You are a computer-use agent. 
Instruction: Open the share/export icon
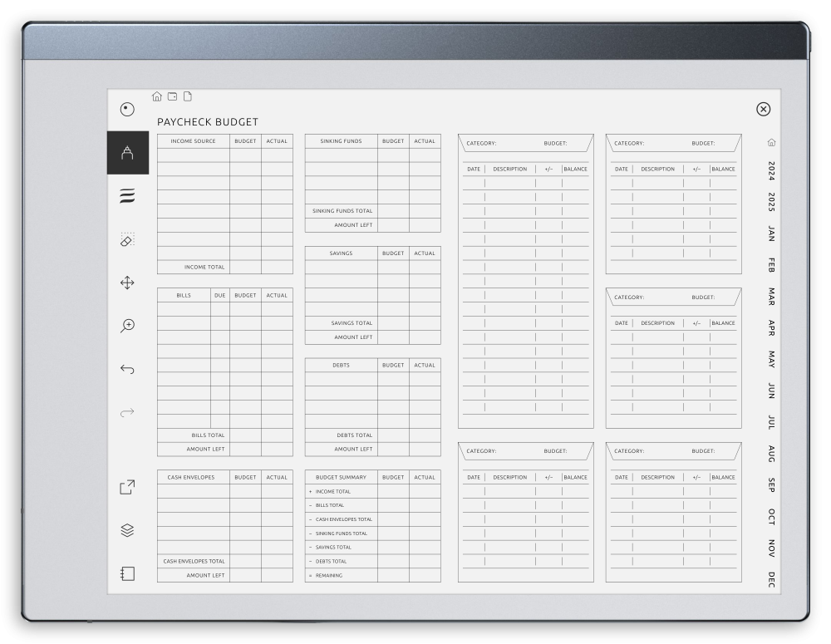(126, 488)
